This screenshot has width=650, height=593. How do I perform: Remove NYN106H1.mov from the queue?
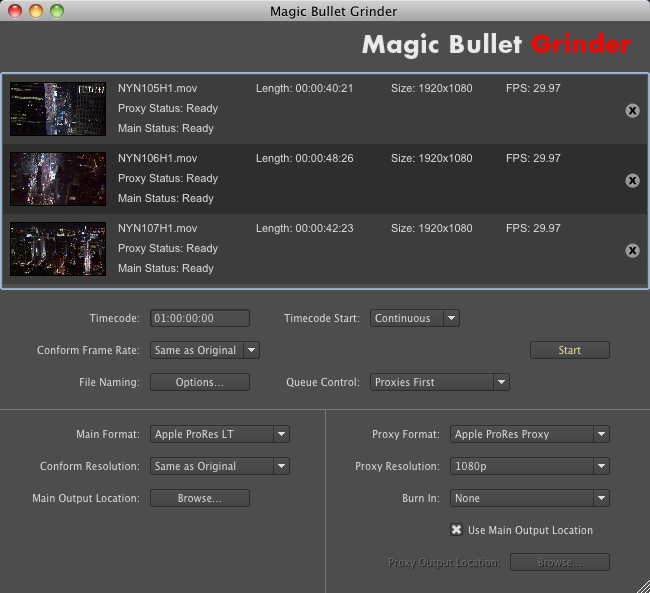click(x=632, y=180)
